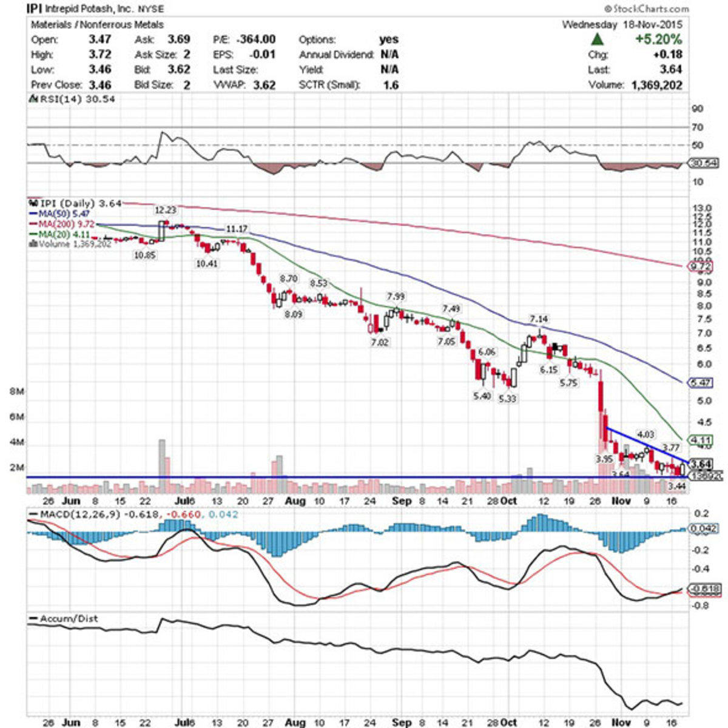Click the 3.44 low annotation near volume

pyautogui.click(x=676, y=486)
